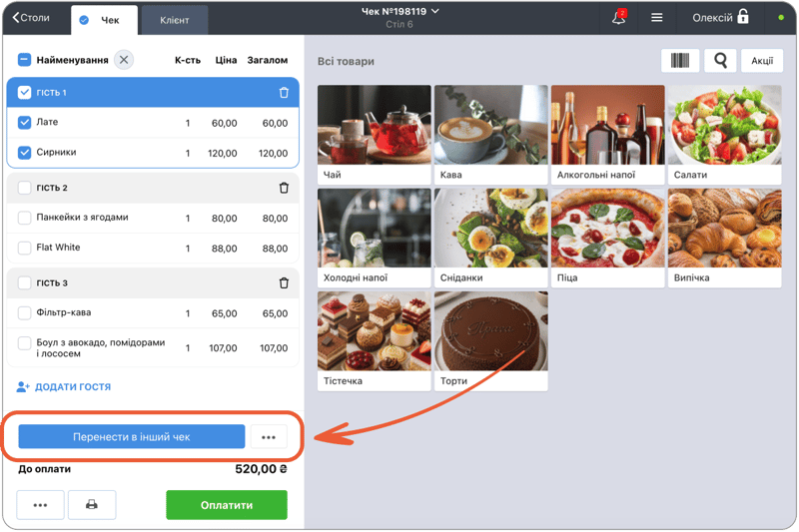Open the notifications bell
Screen dimensions: 799x532
click(x=618, y=18)
